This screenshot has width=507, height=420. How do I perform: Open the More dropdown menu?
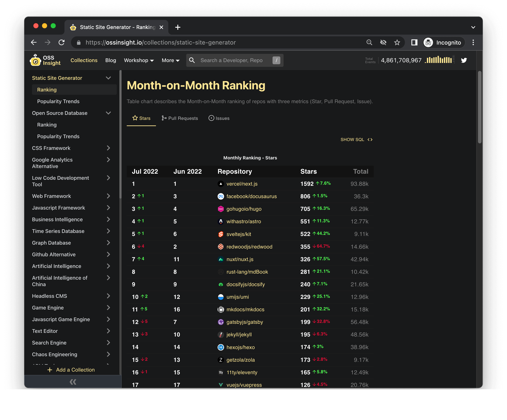pos(170,60)
